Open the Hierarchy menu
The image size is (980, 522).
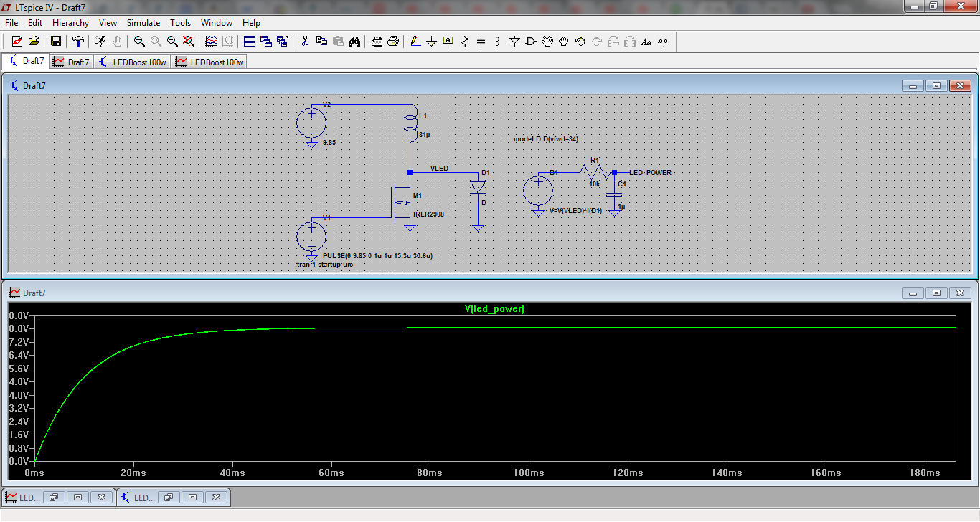70,23
